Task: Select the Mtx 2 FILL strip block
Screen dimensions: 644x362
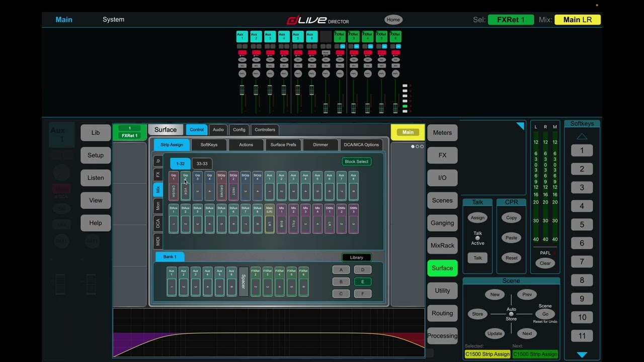Action: pyautogui.click(x=293, y=219)
